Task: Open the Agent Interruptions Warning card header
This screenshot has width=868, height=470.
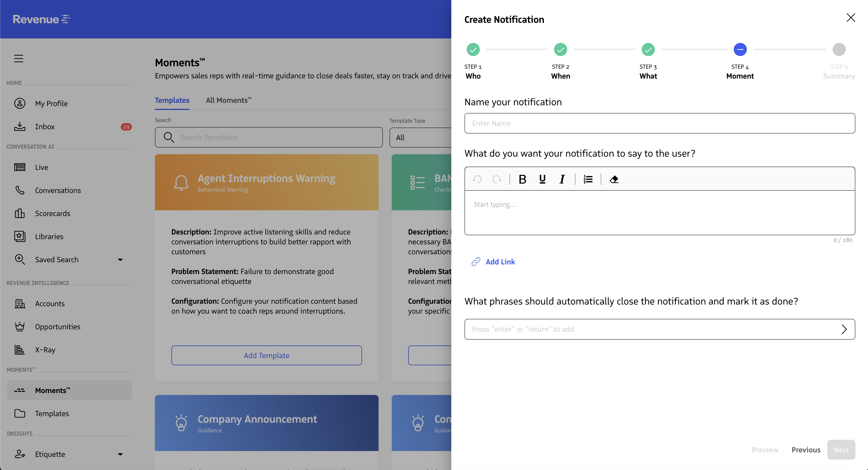Action: point(266,183)
